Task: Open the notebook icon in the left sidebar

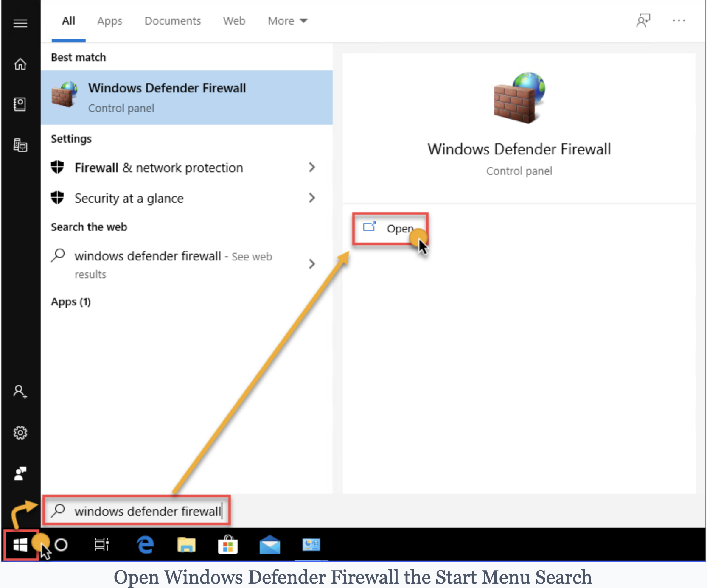Action: [20, 104]
